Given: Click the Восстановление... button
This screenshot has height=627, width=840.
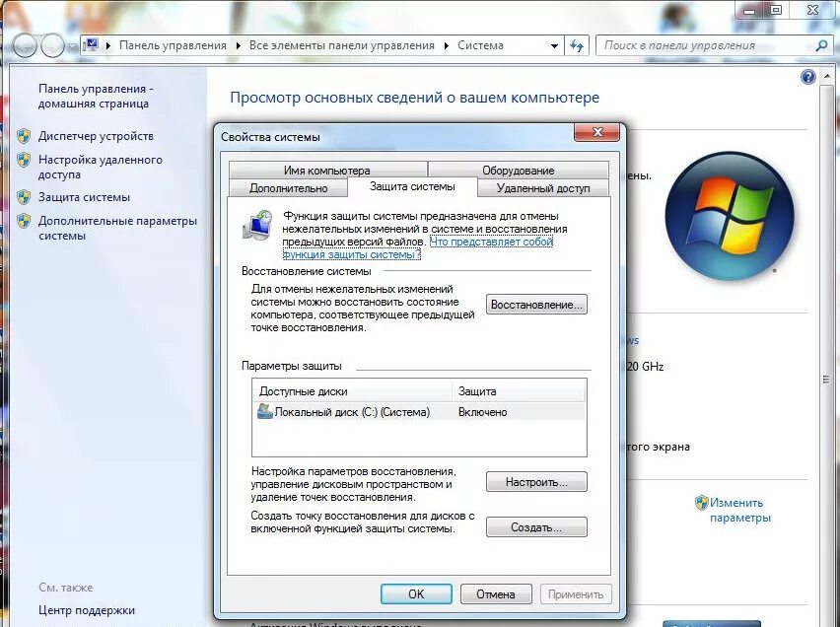Looking at the screenshot, I should 536,305.
